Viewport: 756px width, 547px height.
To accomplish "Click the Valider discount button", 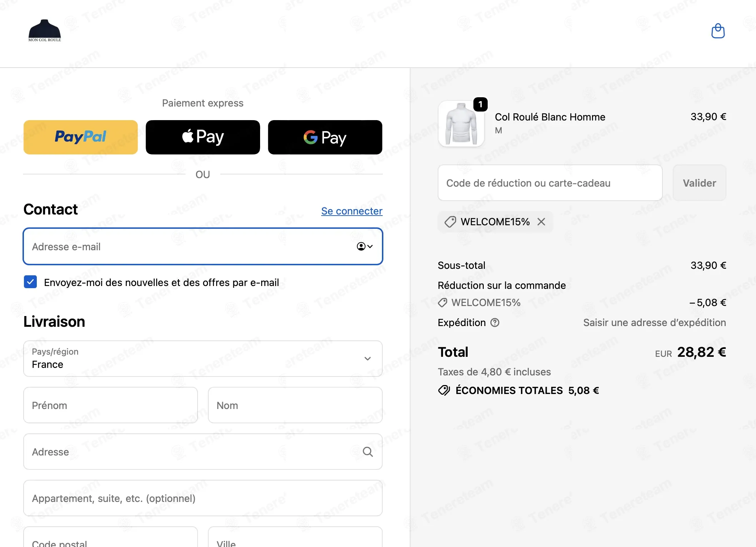I will [700, 183].
